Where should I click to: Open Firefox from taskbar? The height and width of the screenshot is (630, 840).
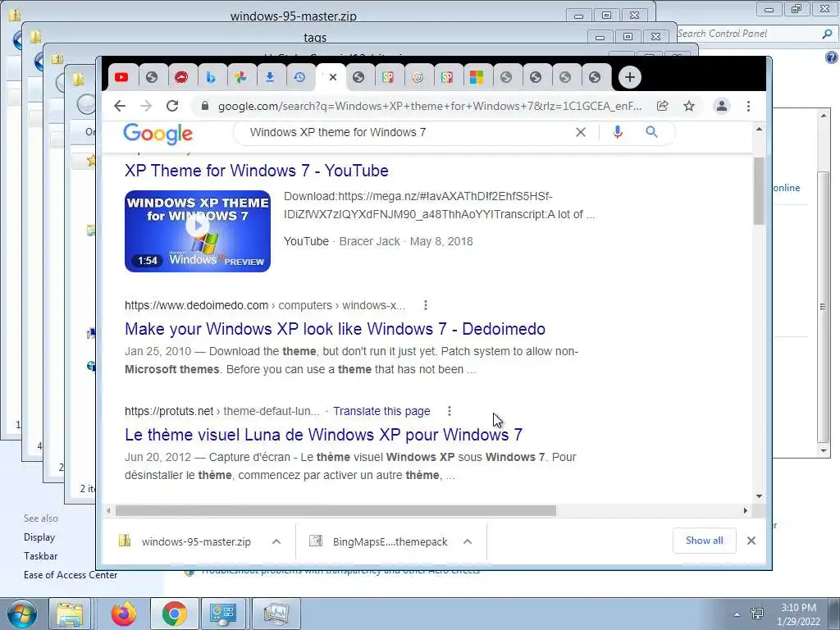[x=124, y=614]
